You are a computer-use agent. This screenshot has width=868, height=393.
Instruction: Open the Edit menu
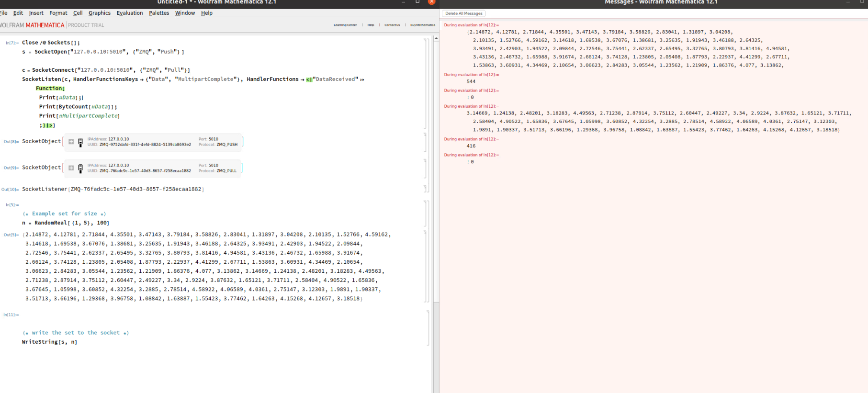click(x=18, y=13)
